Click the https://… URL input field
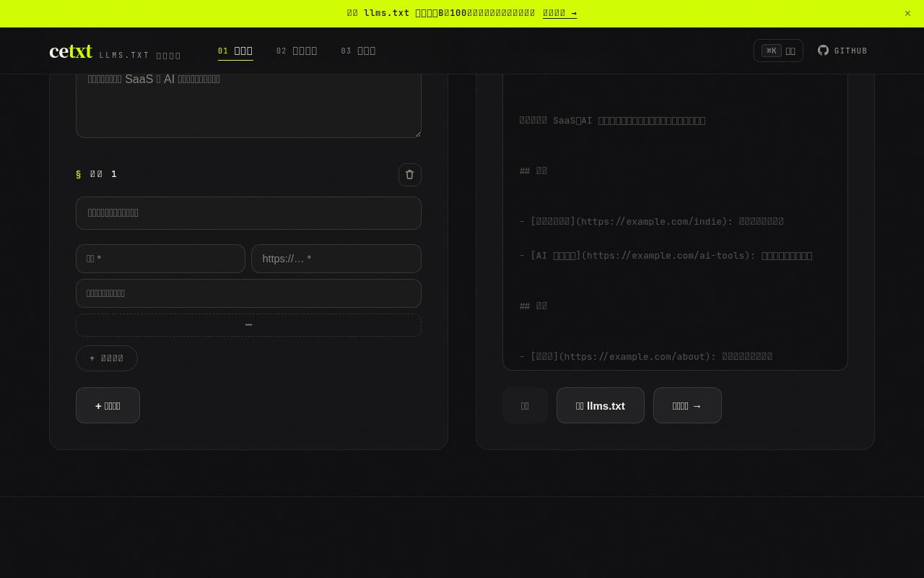Screen dimensions: 924x578 pyautogui.click(x=336, y=259)
